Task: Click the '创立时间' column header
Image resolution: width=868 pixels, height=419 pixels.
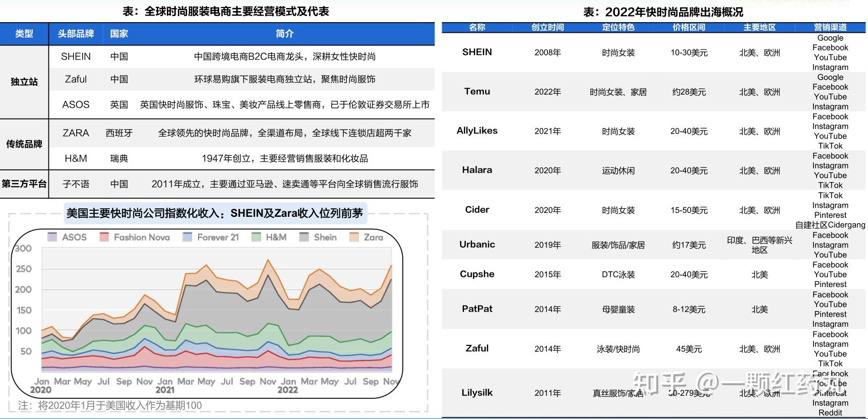Action: 547,27
